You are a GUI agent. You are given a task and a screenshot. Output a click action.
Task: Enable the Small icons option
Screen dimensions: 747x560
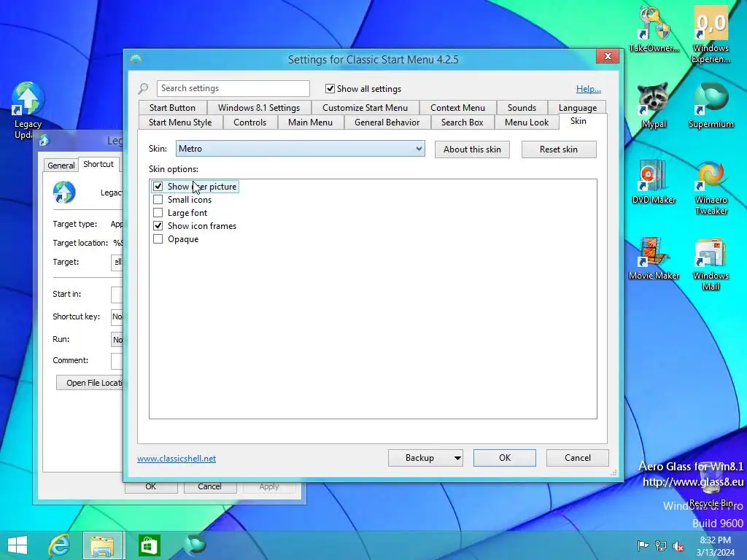tap(158, 200)
